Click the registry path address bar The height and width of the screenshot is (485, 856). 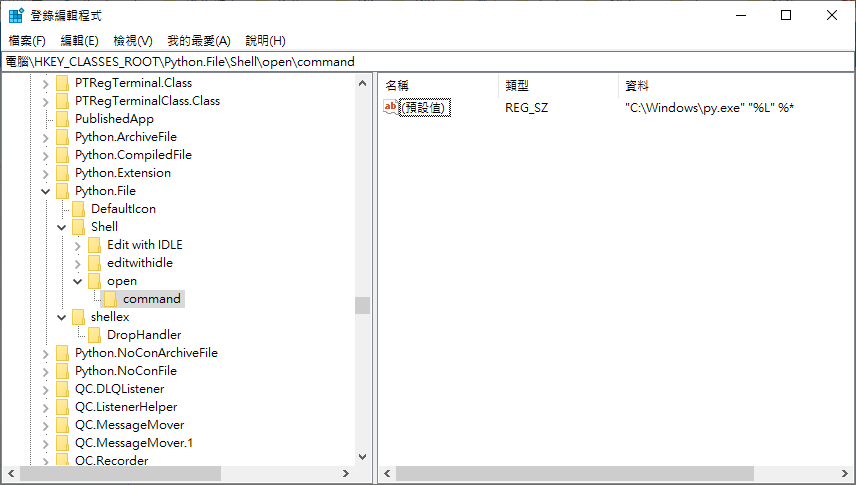click(428, 62)
